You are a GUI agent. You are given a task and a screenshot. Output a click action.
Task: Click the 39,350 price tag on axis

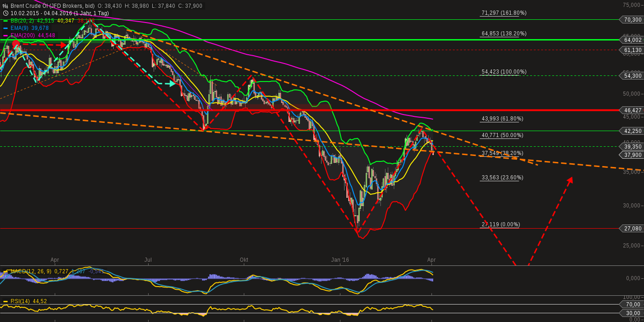(x=632, y=147)
